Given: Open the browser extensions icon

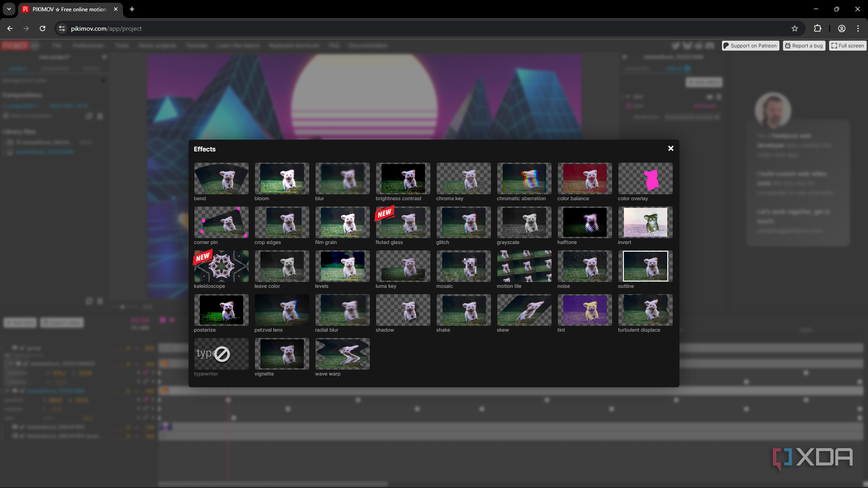Looking at the screenshot, I should pos(817,28).
